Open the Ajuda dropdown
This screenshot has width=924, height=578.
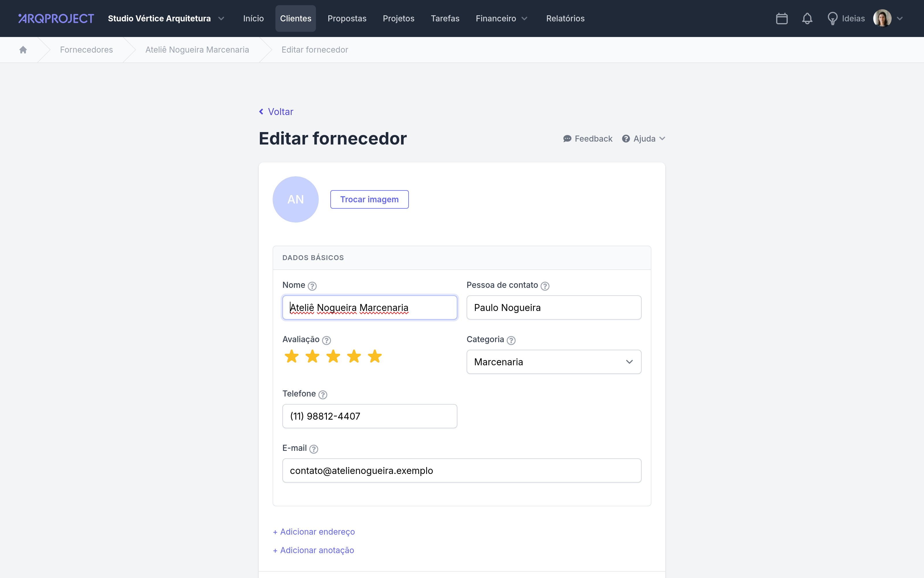coord(643,138)
